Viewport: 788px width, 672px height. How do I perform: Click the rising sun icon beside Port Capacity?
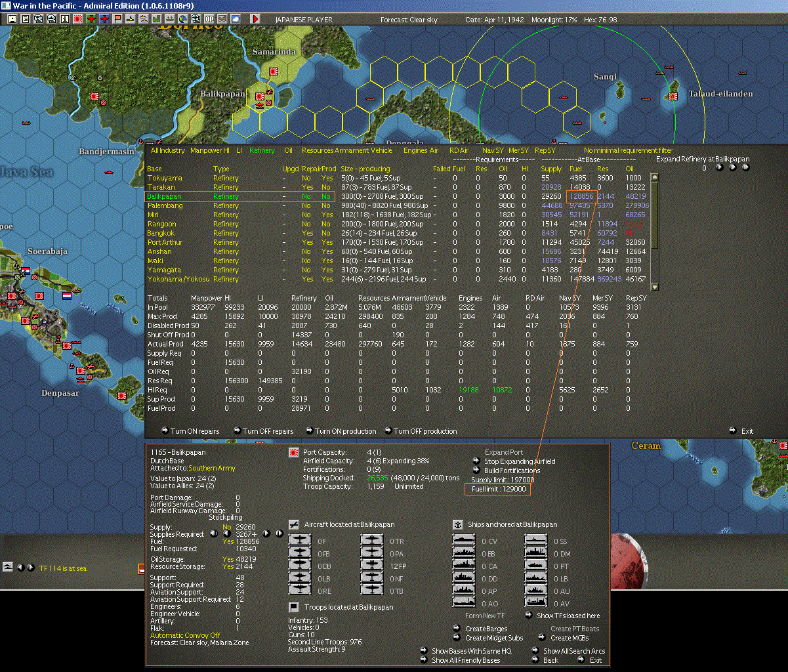[293, 452]
